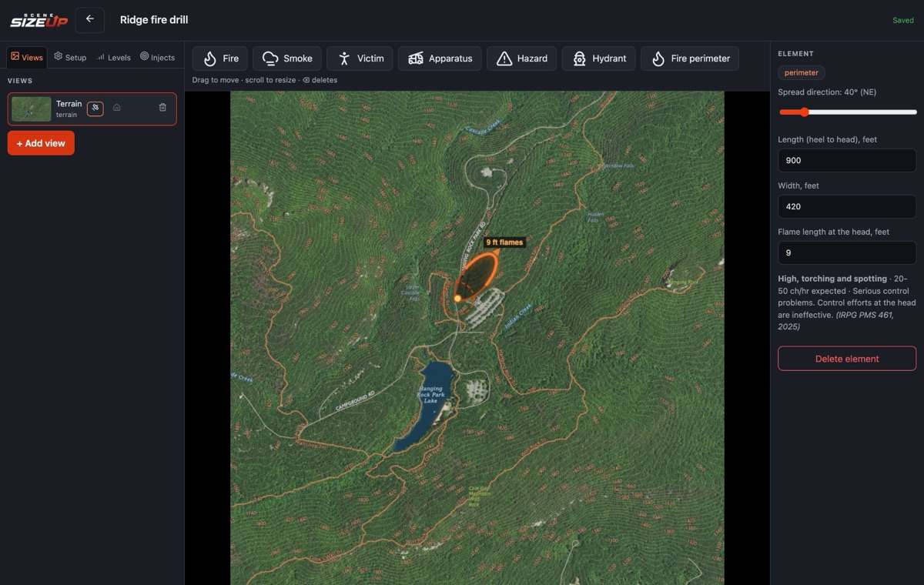Toggle satellite icon on Terrain view

[x=95, y=109]
